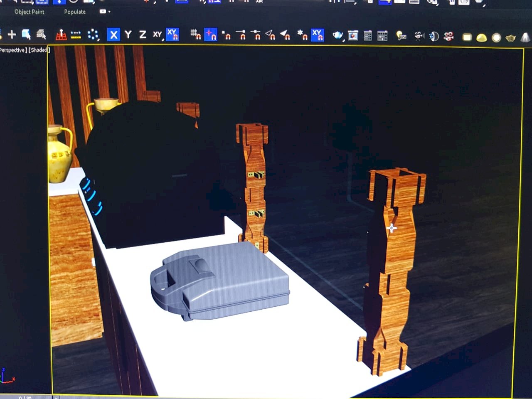Select the yellow Teapot primitive icon
Image resolution: width=532 pixels, height=399 pixels.
[510, 38]
